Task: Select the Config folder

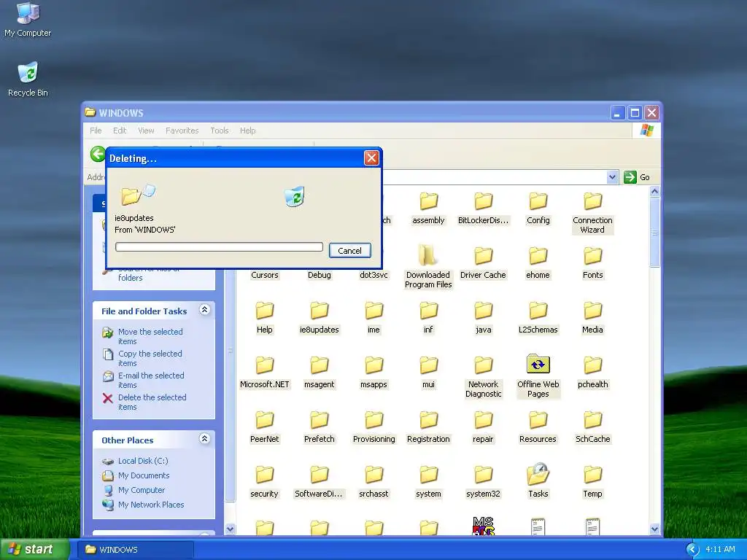Action: (x=538, y=209)
